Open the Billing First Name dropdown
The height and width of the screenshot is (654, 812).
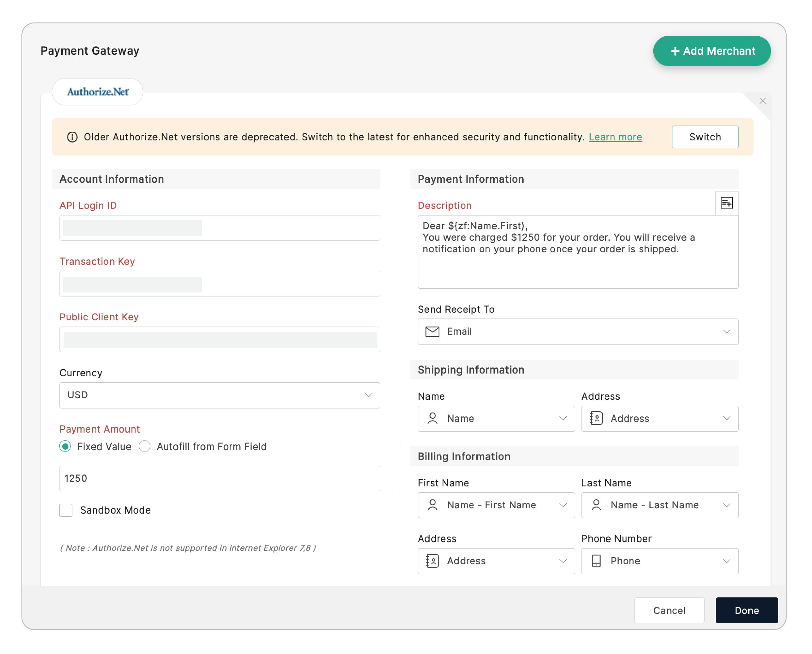click(496, 505)
